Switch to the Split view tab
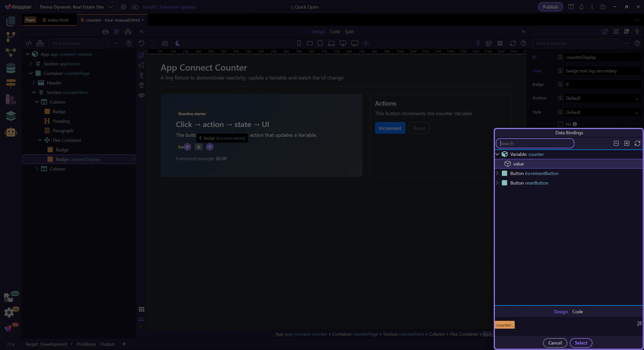The width and height of the screenshot is (644, 350). (x=349, y=32)
